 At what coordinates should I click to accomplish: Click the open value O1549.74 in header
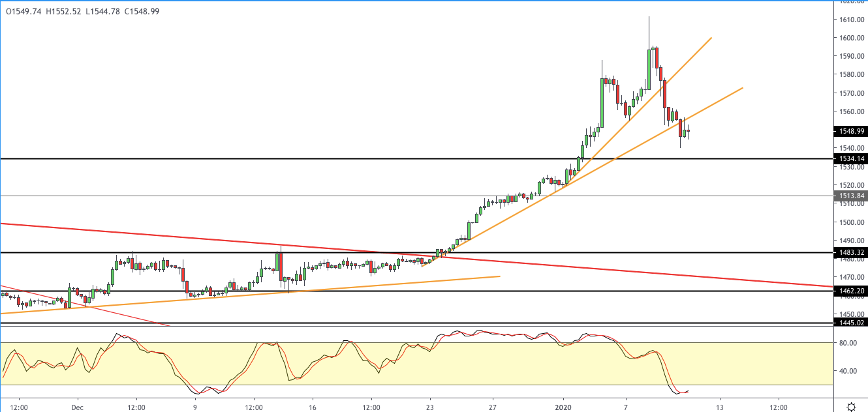coord(23,11)
